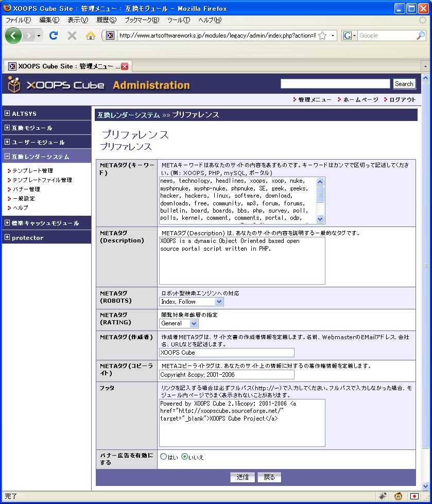Screen dimensions: 432x504
Task: Open the RATING General dropdown
Action: (179, 323)
